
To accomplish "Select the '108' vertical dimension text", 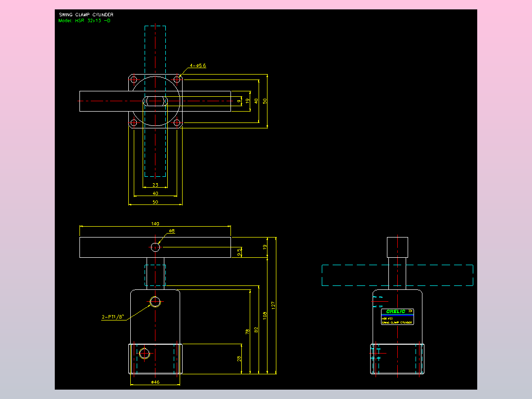I will tap(265, 316).
